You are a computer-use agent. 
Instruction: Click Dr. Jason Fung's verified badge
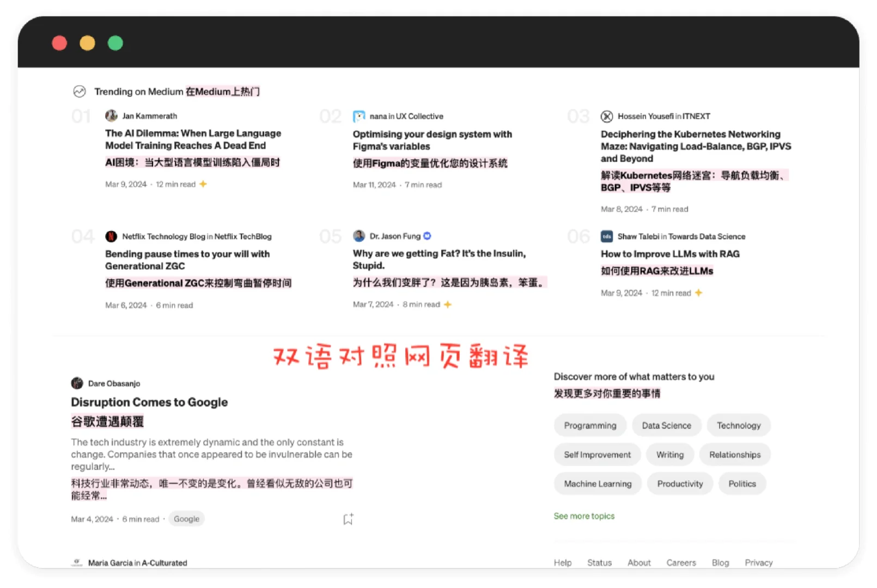(427, 236)
